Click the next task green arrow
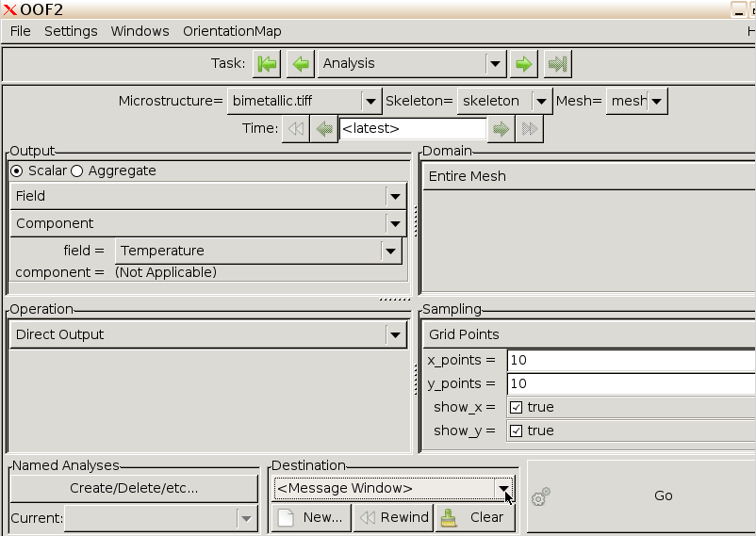The height and width of the screenshot is (536, 756). point(524,64)
